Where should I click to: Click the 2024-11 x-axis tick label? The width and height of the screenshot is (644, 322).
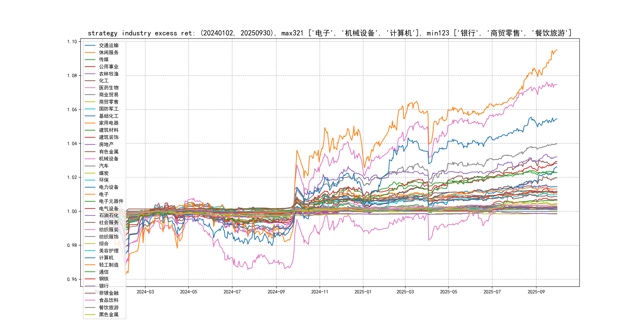pyautogui.click(x=319, y=292)
